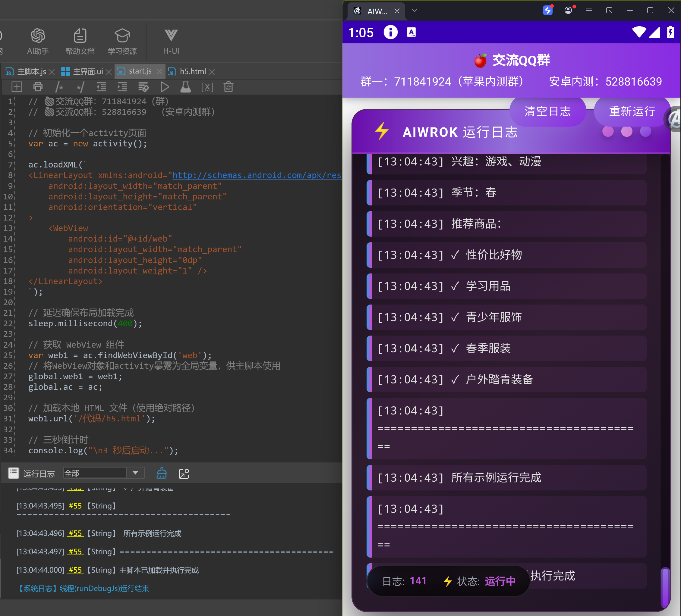Close the start.js tab

point(159,72)
